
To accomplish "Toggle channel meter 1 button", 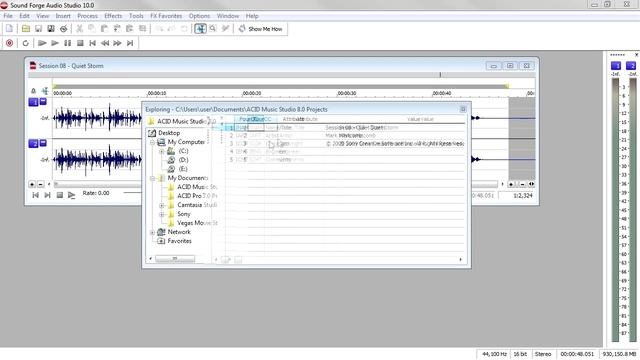I will pyautogui.click(x=616, y=66).
